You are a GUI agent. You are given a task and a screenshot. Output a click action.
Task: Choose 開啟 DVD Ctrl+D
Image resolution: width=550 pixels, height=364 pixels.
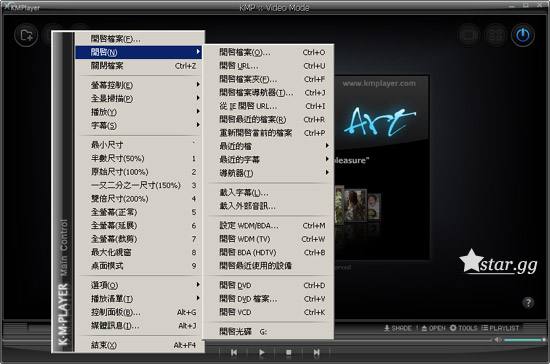click(x=270, y=285)
